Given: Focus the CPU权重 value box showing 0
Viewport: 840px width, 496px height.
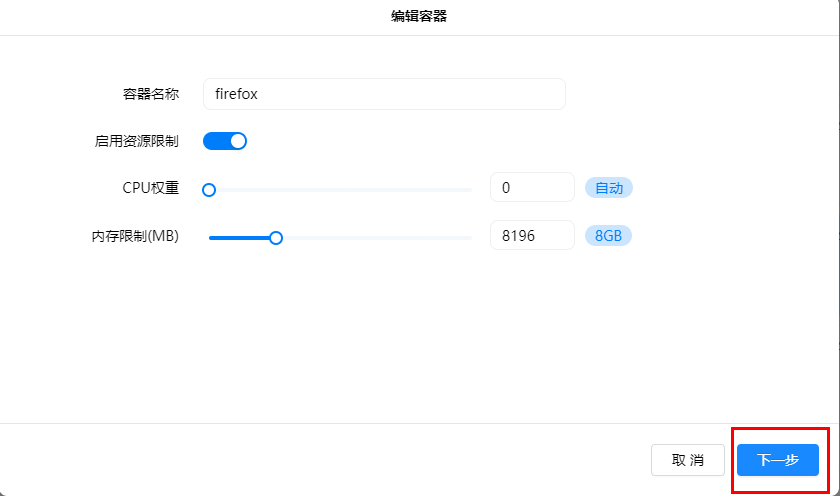Looking at the screenshot, I should (x=531, y=188).
